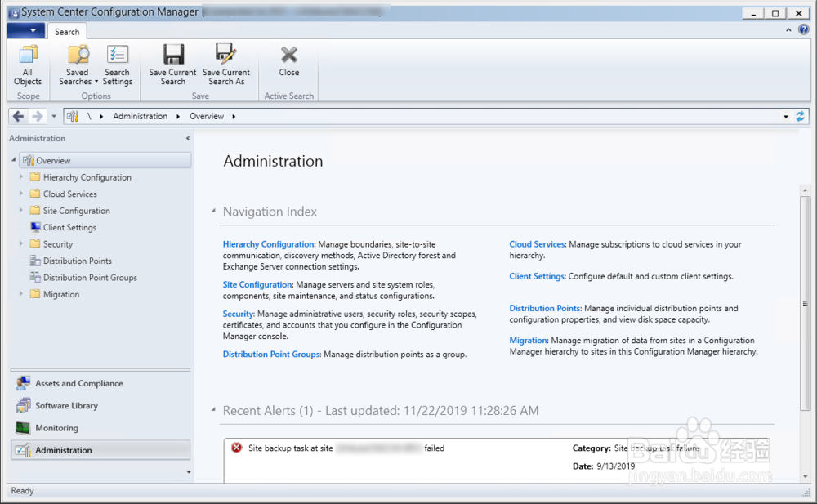Navigate back with the left arrow
The width and height of the screenshot is (817, 504).
[x=18, y=116]
